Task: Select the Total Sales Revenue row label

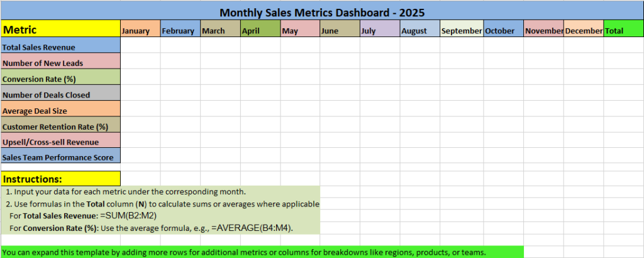Action: [60, 47]
